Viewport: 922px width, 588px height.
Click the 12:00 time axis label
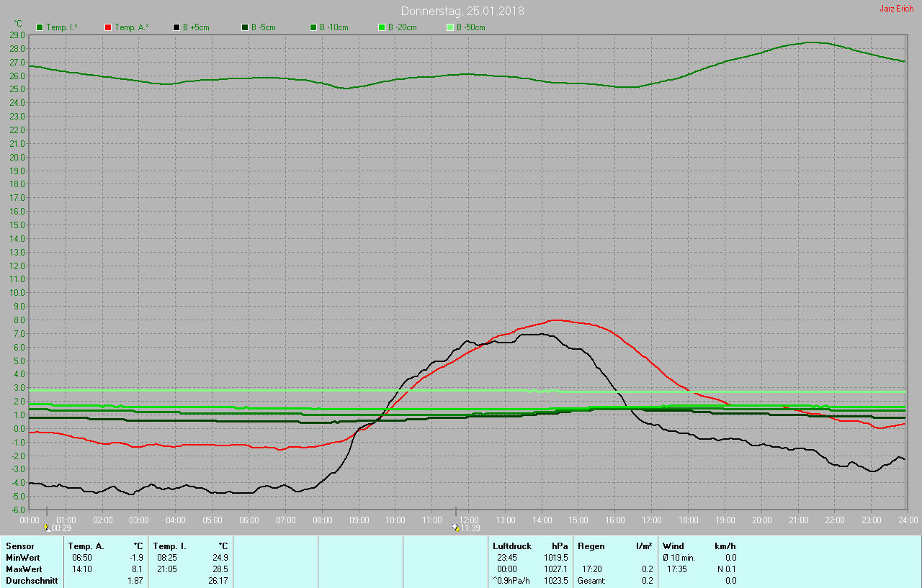469,520
